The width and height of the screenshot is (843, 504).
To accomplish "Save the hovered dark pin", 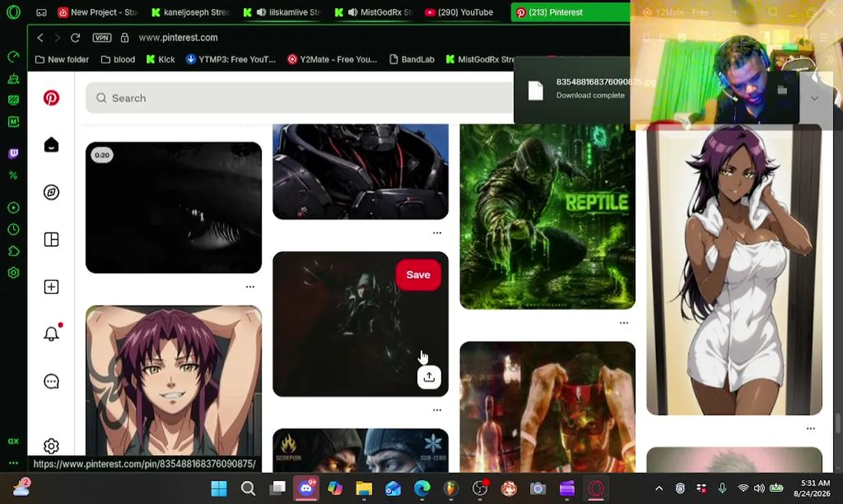I will [x=418, y=274].
